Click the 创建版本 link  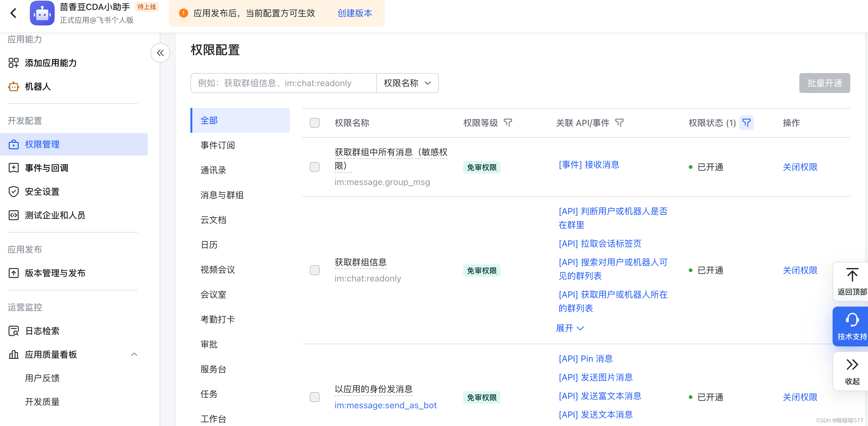click(x=354, y=13)
